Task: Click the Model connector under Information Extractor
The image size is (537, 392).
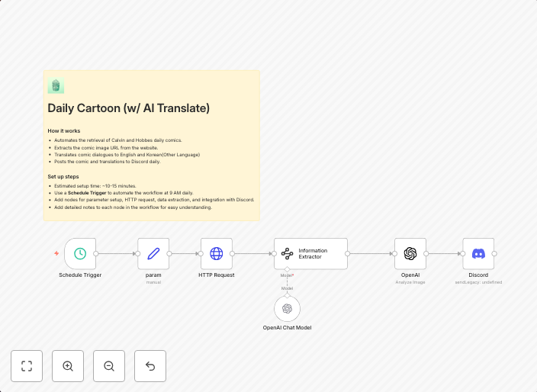Action: point(287,270)
